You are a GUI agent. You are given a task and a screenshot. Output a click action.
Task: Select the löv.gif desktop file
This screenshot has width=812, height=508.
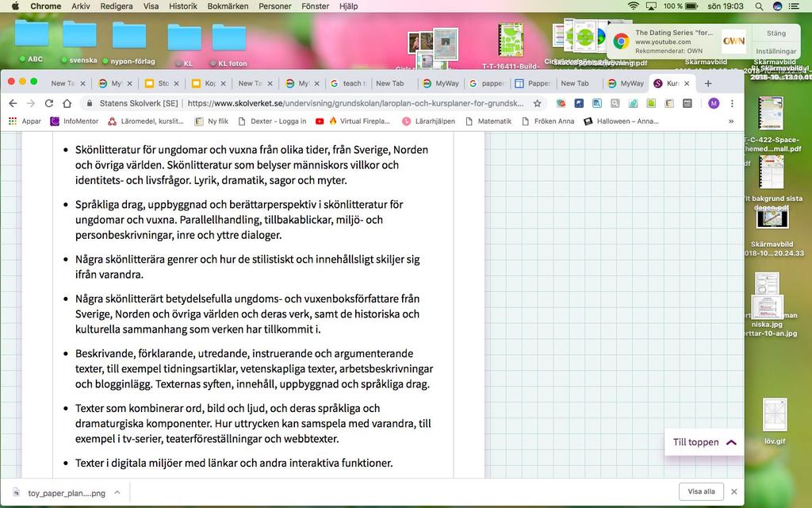775,421
